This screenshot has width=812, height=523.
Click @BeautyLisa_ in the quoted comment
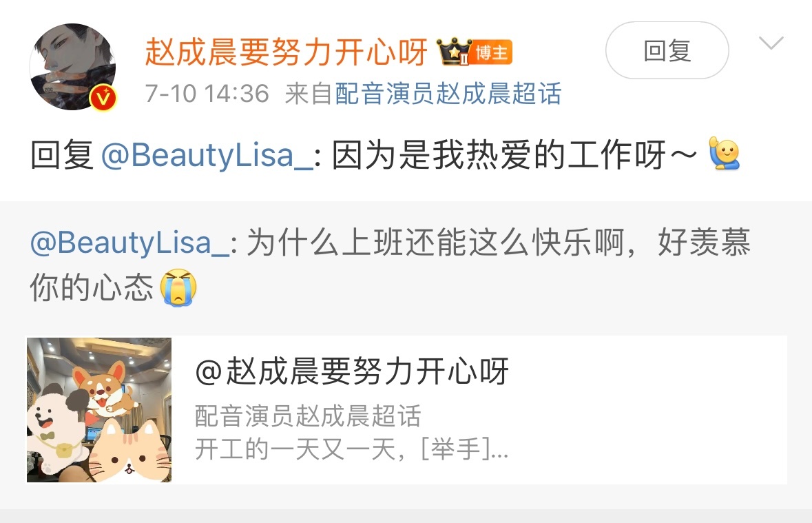pos(129,242)
